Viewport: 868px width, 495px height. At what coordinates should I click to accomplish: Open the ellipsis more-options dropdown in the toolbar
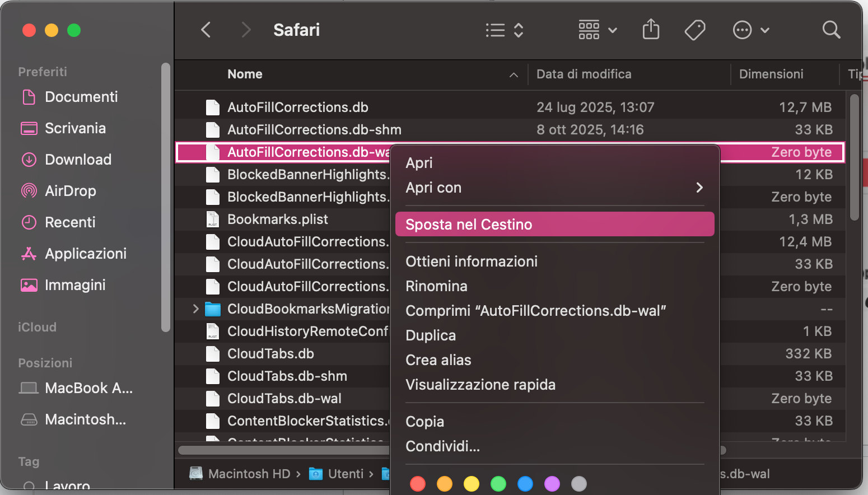[743, 30]
